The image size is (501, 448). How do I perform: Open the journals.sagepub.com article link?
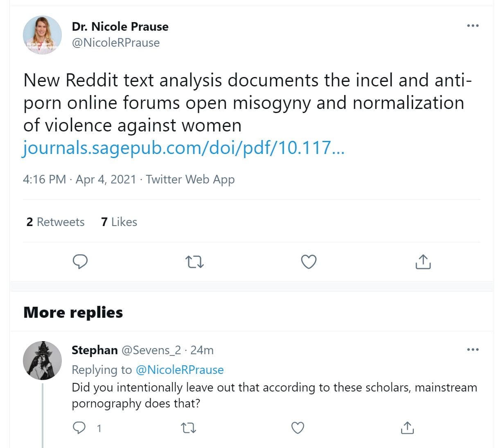(x=183, y=147)
